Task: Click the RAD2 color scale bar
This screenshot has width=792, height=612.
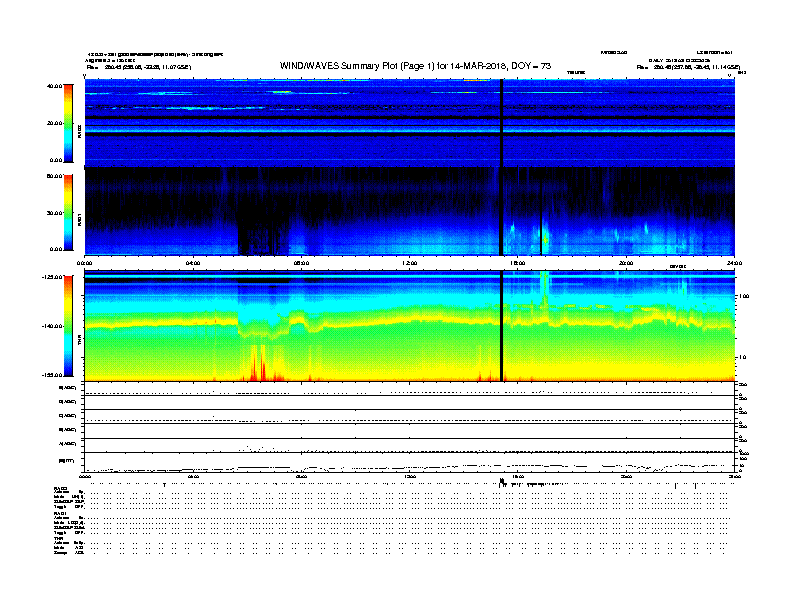Action: pyautogui.click(x=68, y=123)
